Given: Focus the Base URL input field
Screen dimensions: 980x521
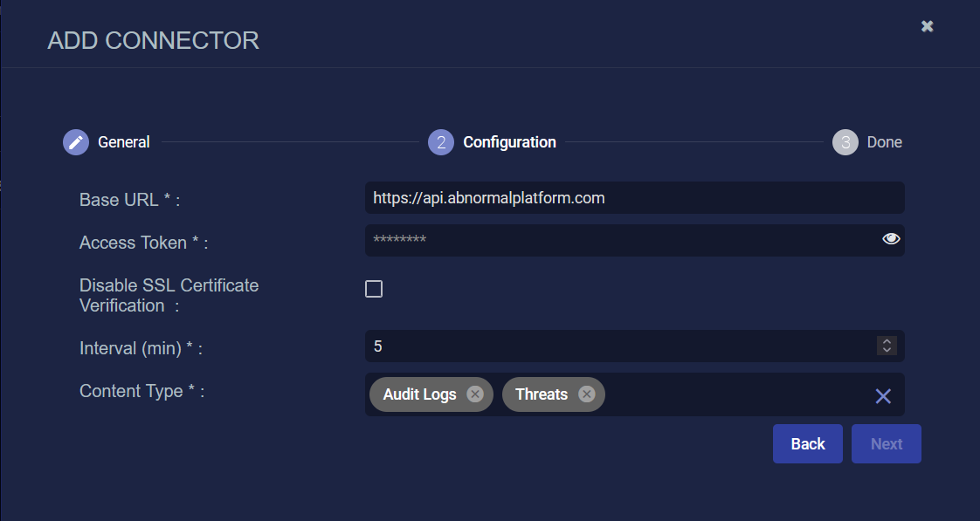Looking at the screenshot, I should coord(634,198).
